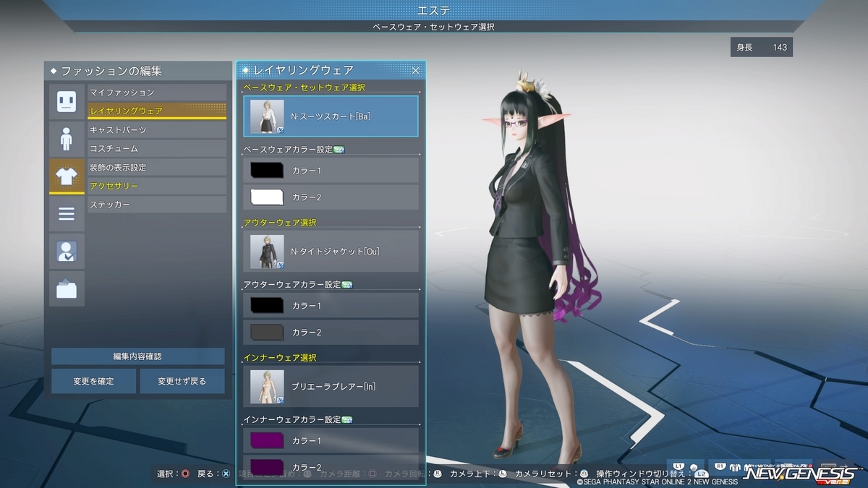This screenshot has height=488, width=868.
Task: Click the インナーウェア選択 section heading
Action: (280, 358)
